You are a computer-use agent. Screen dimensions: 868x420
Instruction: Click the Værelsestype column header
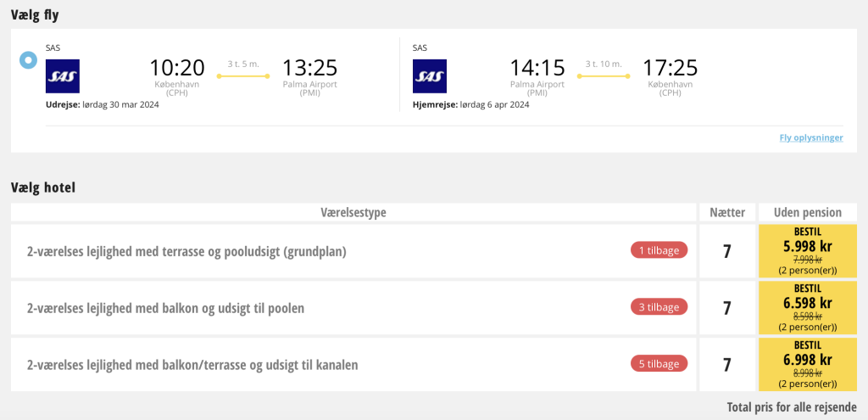click(353, 212)
